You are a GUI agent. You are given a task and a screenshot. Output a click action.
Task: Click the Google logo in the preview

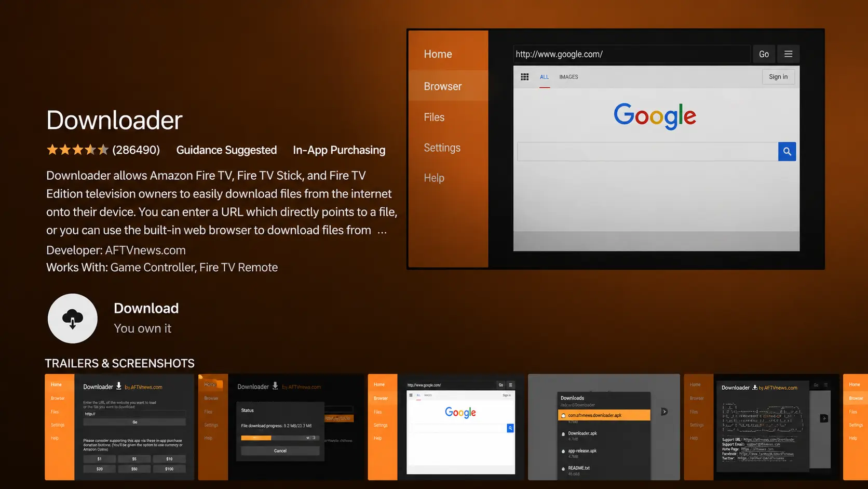pyautogui.click(x=655, y=115)
